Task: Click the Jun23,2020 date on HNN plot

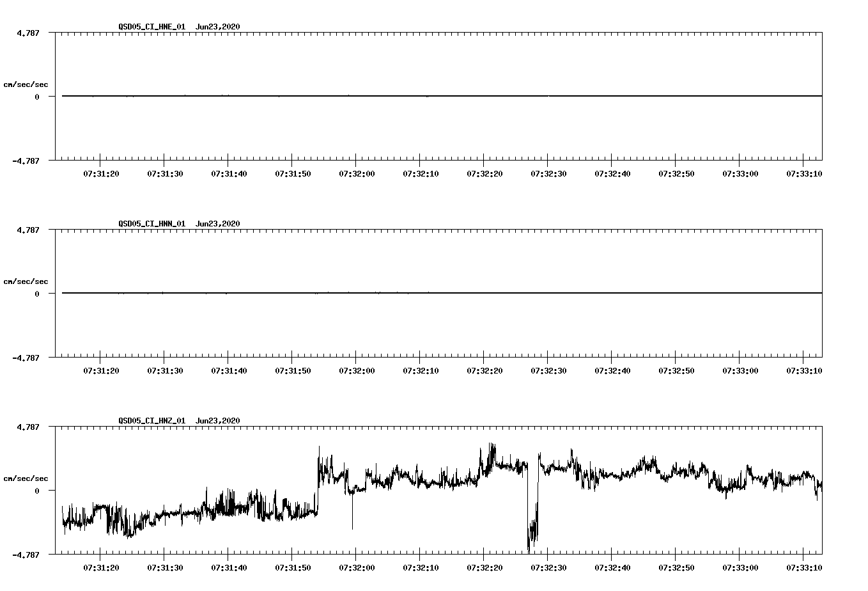Action: click(x=218, y=224)
